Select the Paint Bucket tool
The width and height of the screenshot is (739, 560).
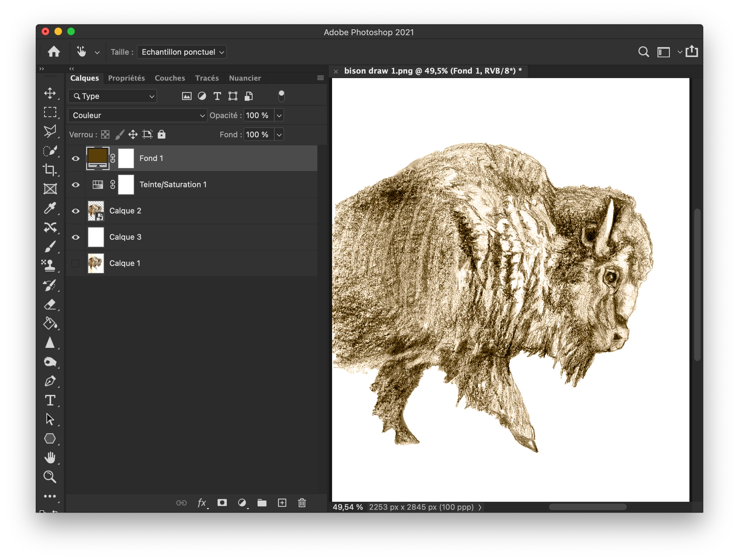click(x=50, y=324)
